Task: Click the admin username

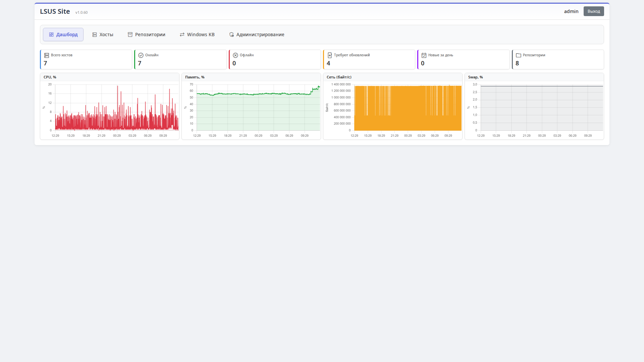Action: pyautogui.click(x=571, y=11)
